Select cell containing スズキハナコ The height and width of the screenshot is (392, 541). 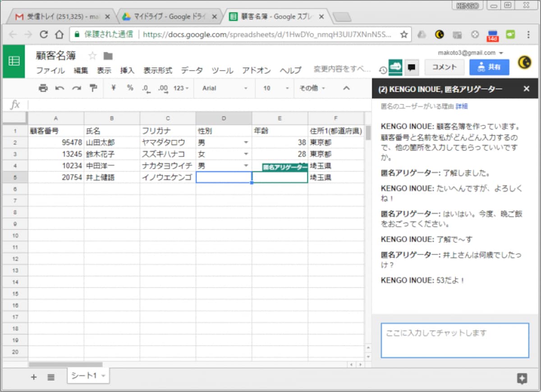pyautogui.click(x=168, y=154)
